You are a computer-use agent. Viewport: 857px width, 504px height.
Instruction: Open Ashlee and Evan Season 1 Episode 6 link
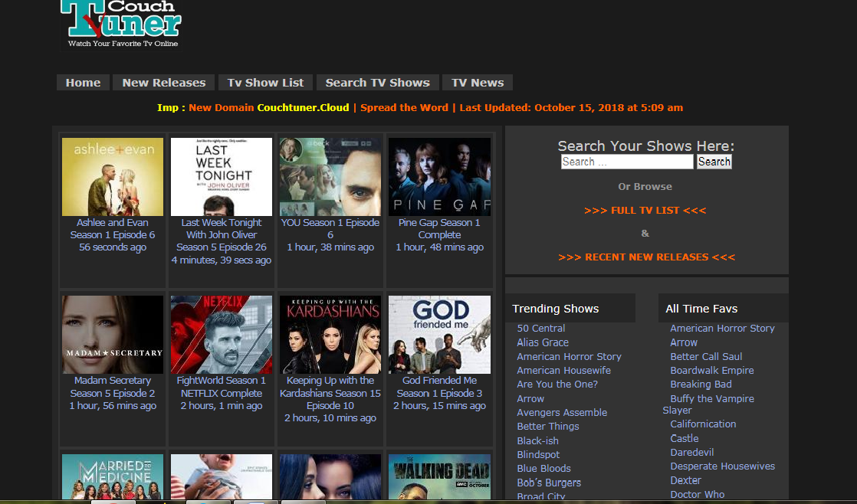(x=113, y=229)
